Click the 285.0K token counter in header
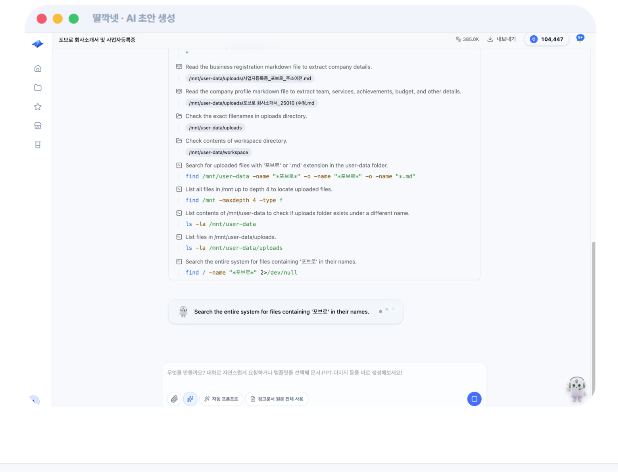This screenshot has height=472, width=618. tap(467, 39)
